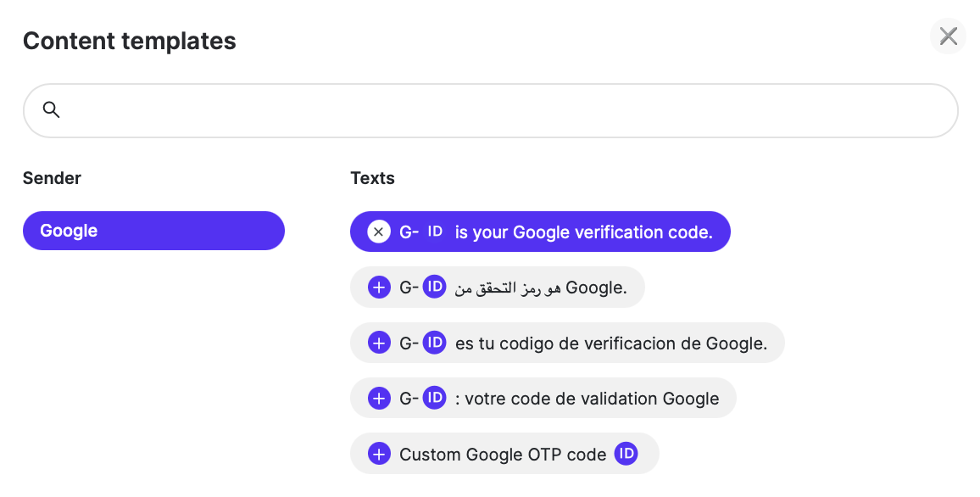Choose "es tu codigo de verificacion de Google" text

611,343
